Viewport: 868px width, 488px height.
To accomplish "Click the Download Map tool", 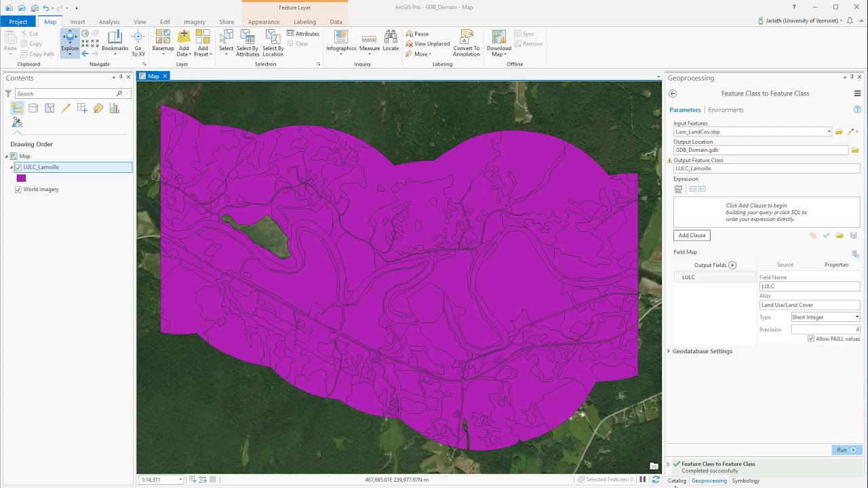I will [499, 43].
